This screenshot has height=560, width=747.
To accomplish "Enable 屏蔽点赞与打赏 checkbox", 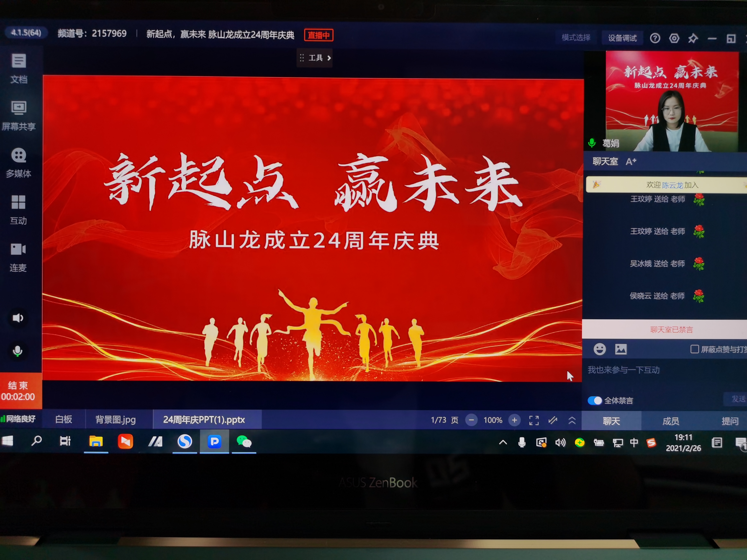I will 694,349.
